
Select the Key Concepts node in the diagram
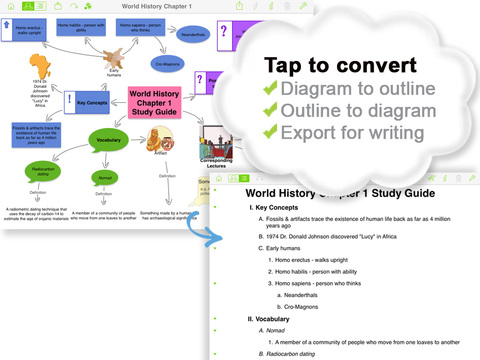coord(87,103)
